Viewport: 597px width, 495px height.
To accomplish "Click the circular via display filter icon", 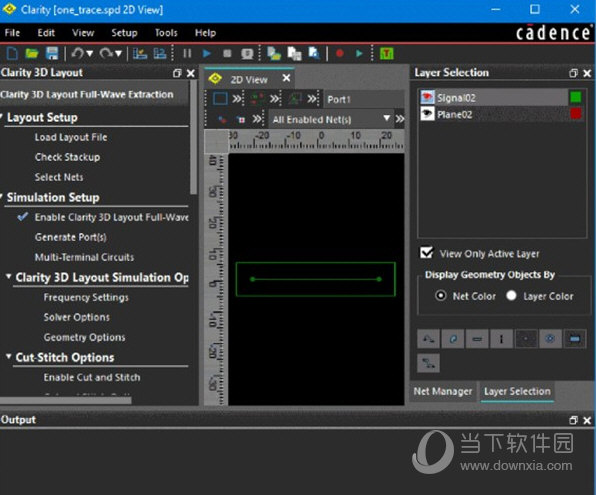I will pyautogui.click(x=550, y=339).
